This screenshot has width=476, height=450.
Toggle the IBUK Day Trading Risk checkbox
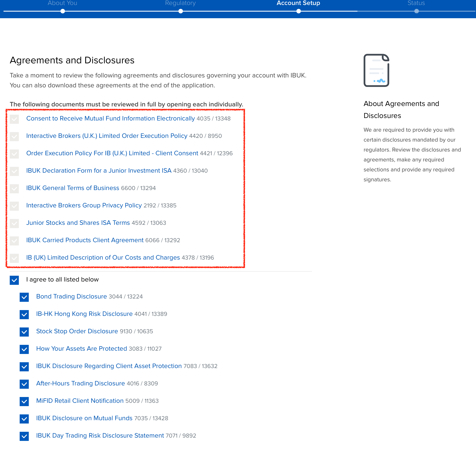24,436
